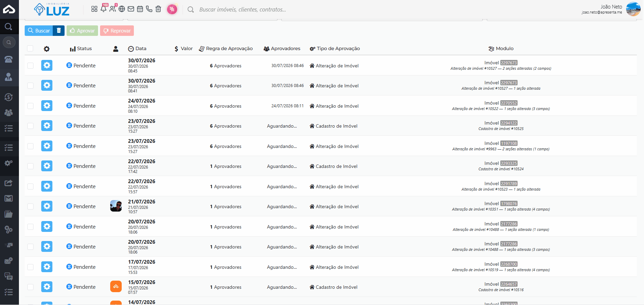Image resolution: width=644 pixels, height=305 pixels.
Task: Click orange avatar in 15/07/2026 07:57 row
Action: (116, 286)
